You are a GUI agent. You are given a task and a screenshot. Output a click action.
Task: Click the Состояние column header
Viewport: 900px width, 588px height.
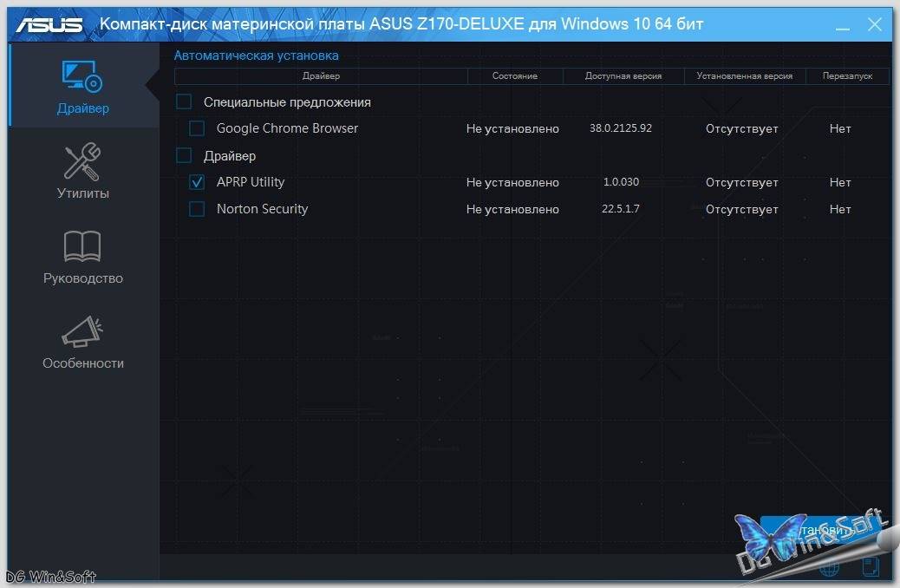tap(515, 75)
